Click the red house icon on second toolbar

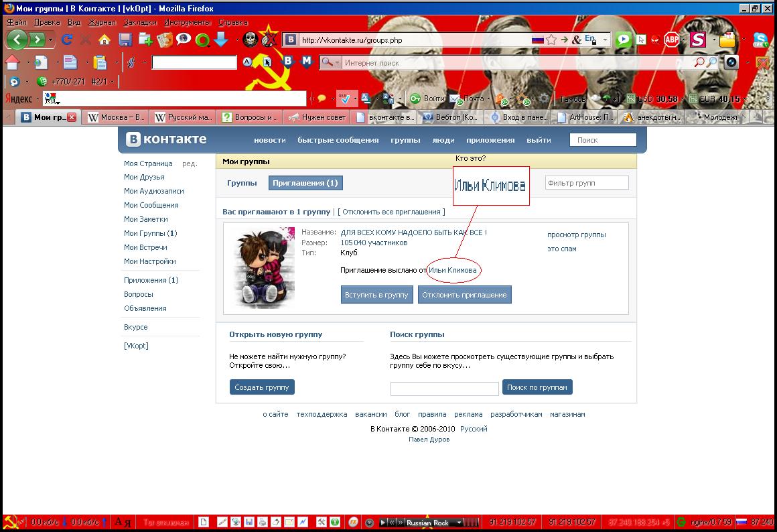point(12,62)
